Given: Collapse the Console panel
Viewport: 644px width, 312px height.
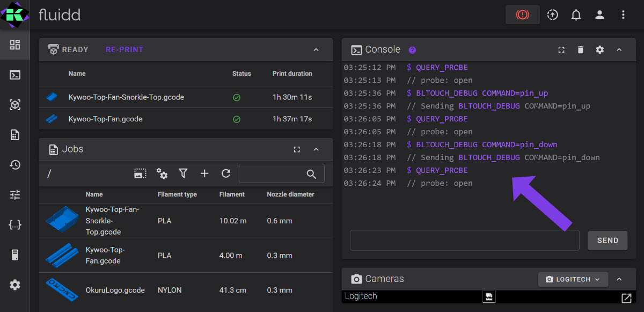Looking at the screenshot, I should coord(619,49).
